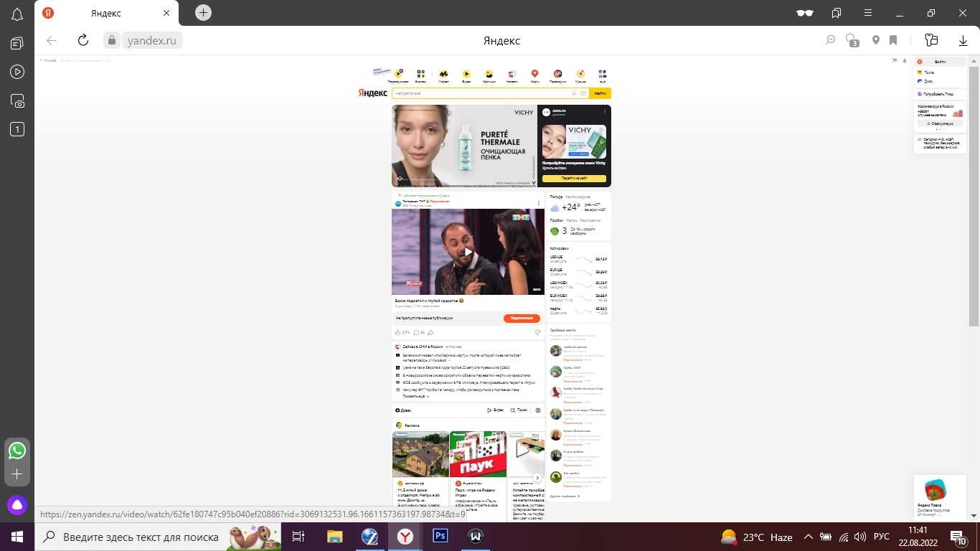
Task: Launch the Alice voice assistant icon
Action: [17, 505]
